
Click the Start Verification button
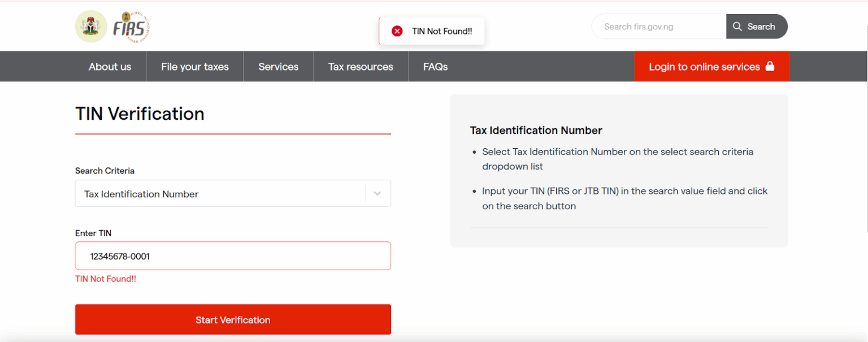point(233,319)
